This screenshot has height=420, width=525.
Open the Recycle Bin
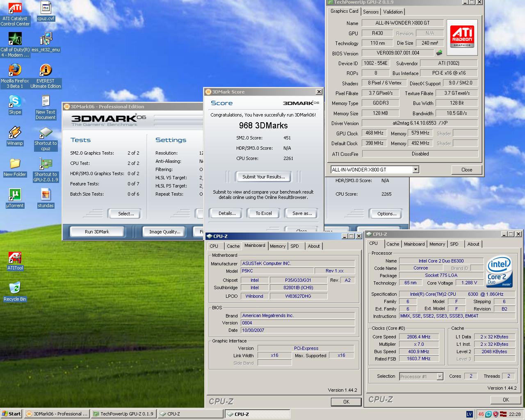pos(15,292)
